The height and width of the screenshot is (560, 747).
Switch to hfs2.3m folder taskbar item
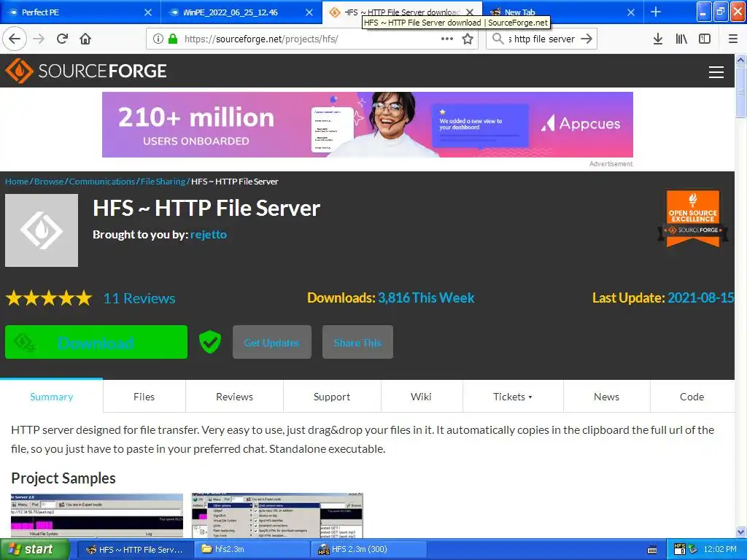click(252, 549)
